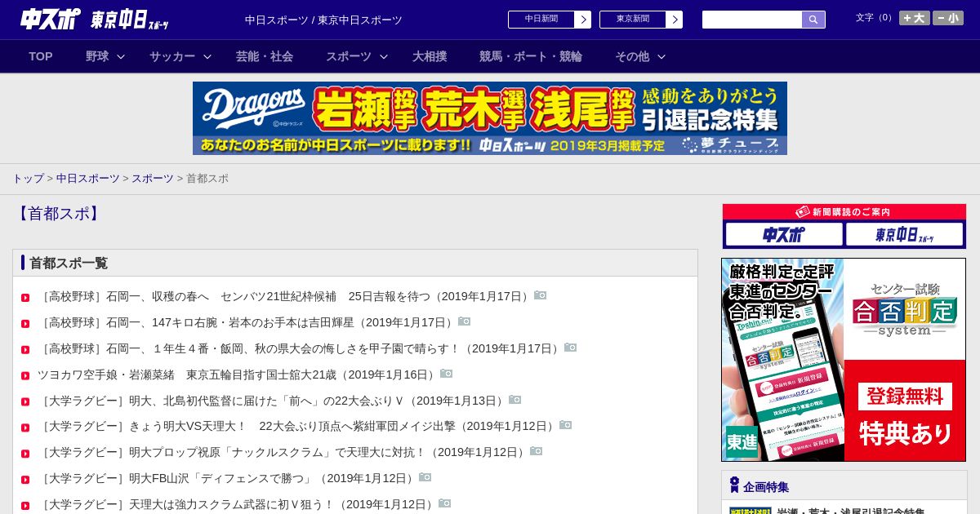980x514 pixels.
Task: Open the 競馬・ボート・競輪 menu item
Action: point(531,56)
